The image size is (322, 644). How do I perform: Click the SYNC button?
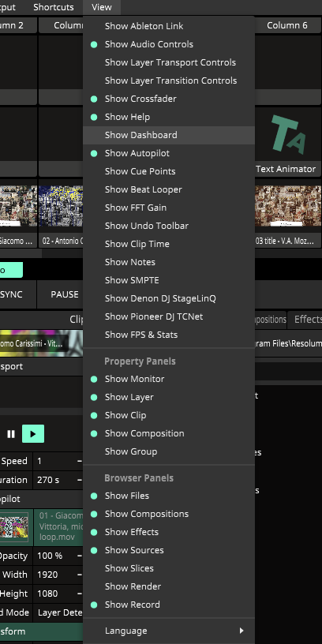pyautogui.click(x=11, y=294)
